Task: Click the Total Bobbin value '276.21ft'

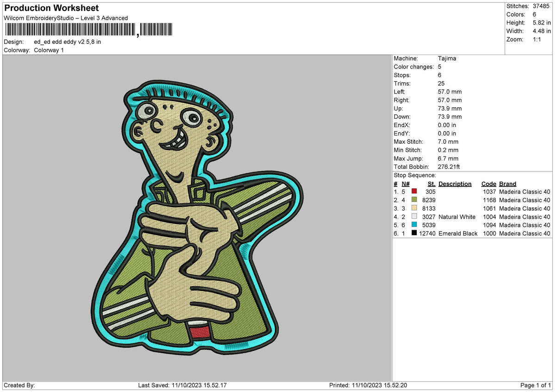Action: pyautogui.click(x=449, y=166)
